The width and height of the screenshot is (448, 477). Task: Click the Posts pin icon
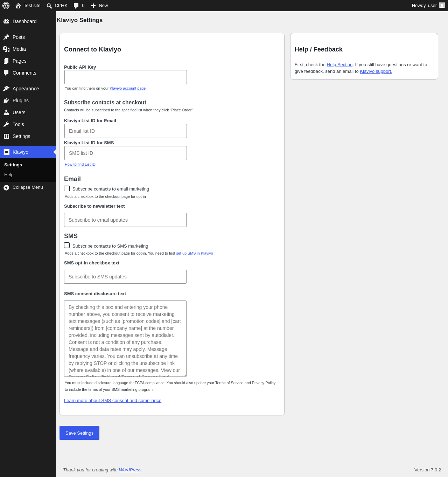[x=6, y=37]
